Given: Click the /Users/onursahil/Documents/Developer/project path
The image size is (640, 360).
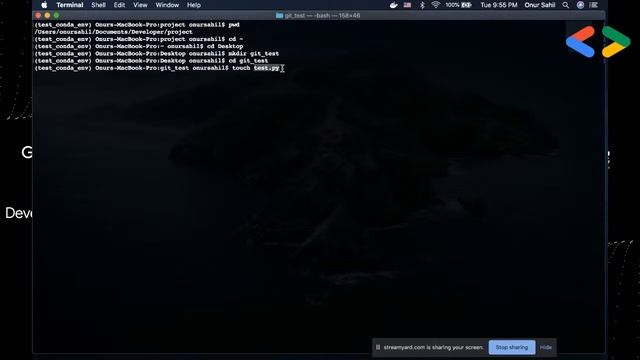Looking at the screenshot, I should (113, 32).
